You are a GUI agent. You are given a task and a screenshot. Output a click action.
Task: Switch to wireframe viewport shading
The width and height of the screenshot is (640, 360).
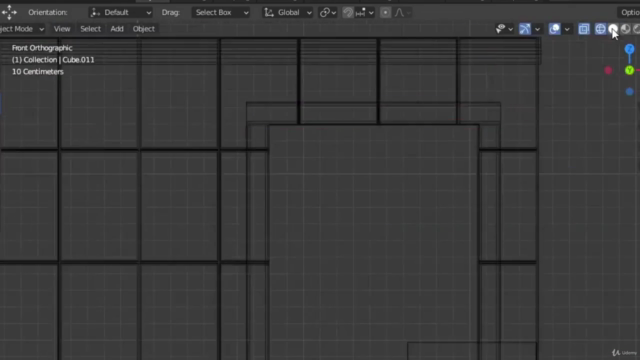[600, 29]
